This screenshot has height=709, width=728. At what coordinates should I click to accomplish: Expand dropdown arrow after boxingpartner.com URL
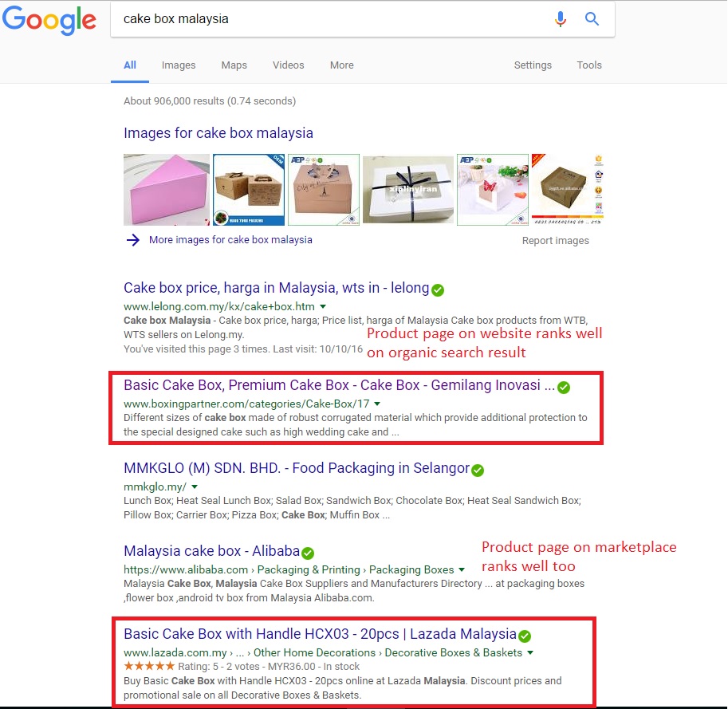377,404
